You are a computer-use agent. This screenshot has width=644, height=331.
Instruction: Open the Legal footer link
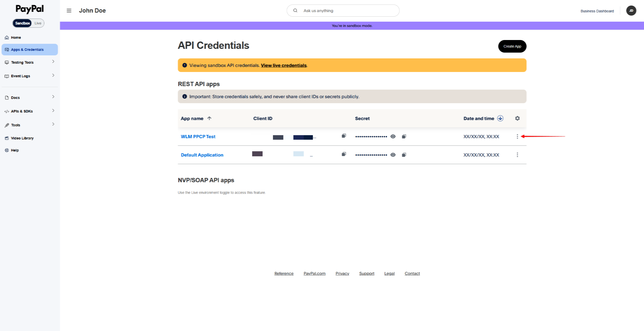click(x=389, y=273)
